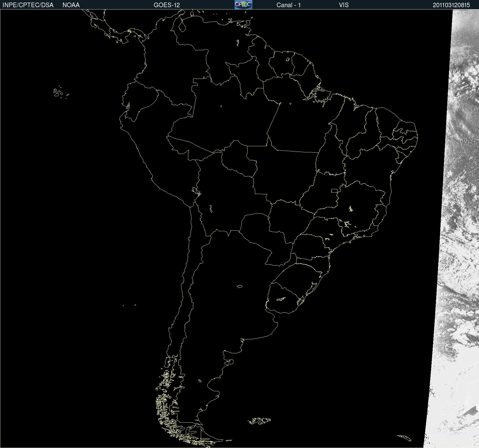Click the Brasília Federal District rectangle outline
479x448 pixels.
tap(334, 190)
